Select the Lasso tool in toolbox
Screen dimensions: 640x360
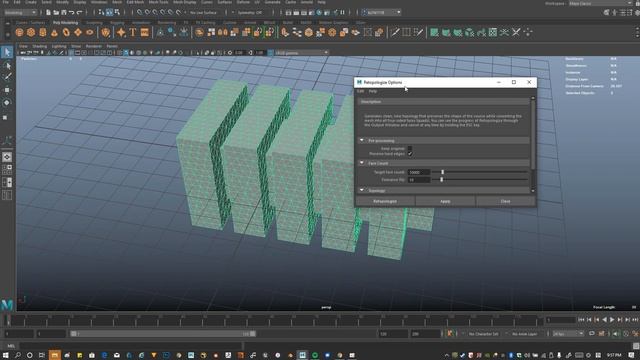pos(7,65)
